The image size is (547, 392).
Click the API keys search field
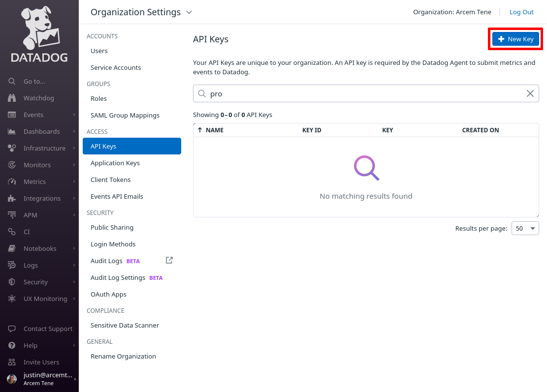point(366,93)
